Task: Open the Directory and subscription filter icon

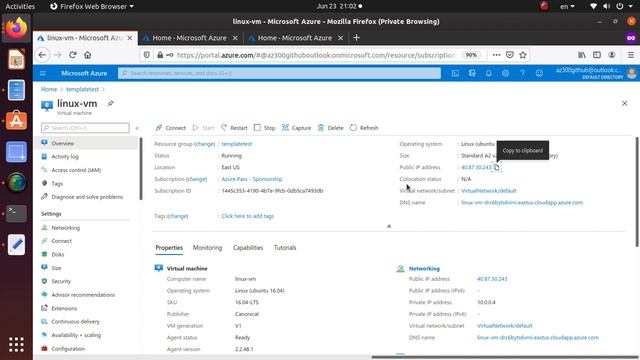Action: 472,73
